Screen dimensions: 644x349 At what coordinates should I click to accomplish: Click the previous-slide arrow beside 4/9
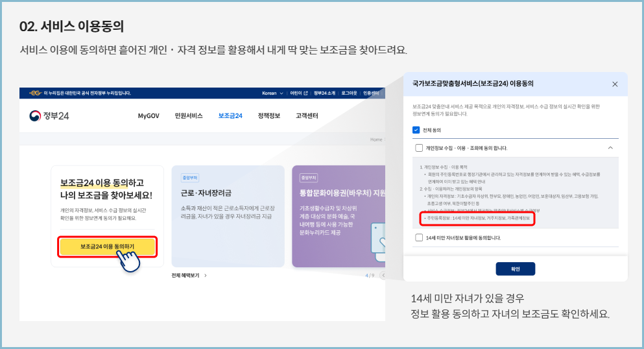pyautogui.click(x=383, y=276)
